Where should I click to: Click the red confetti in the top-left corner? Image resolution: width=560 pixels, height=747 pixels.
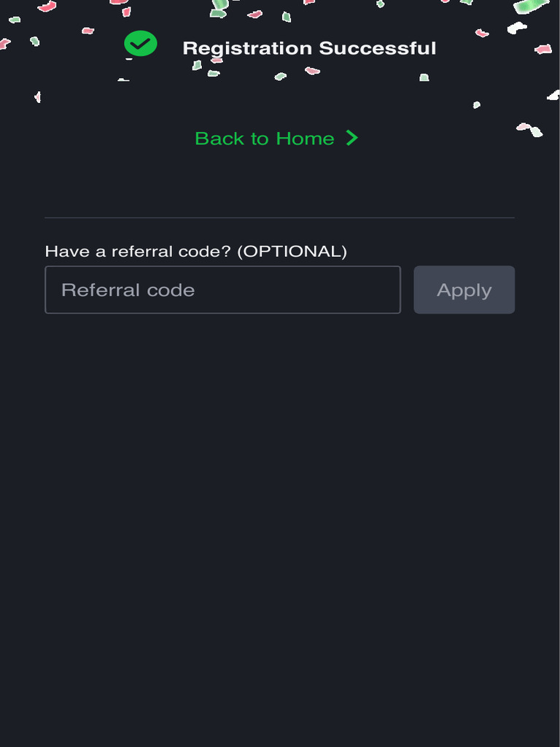(x=47, y=7)
